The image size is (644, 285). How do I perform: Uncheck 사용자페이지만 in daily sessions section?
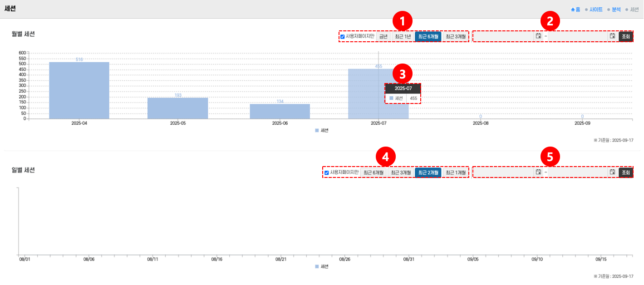point(326,173)
